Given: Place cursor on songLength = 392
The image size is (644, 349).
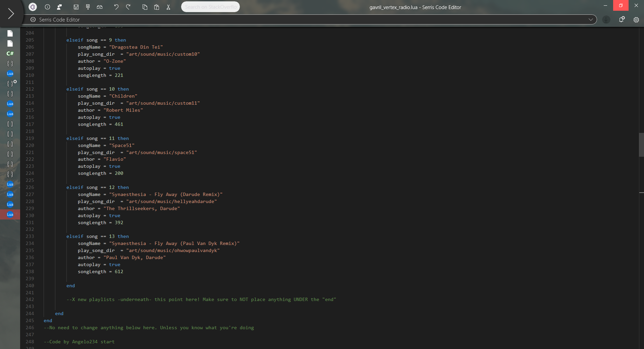Looking at the screenshot, I should (100, 222).
